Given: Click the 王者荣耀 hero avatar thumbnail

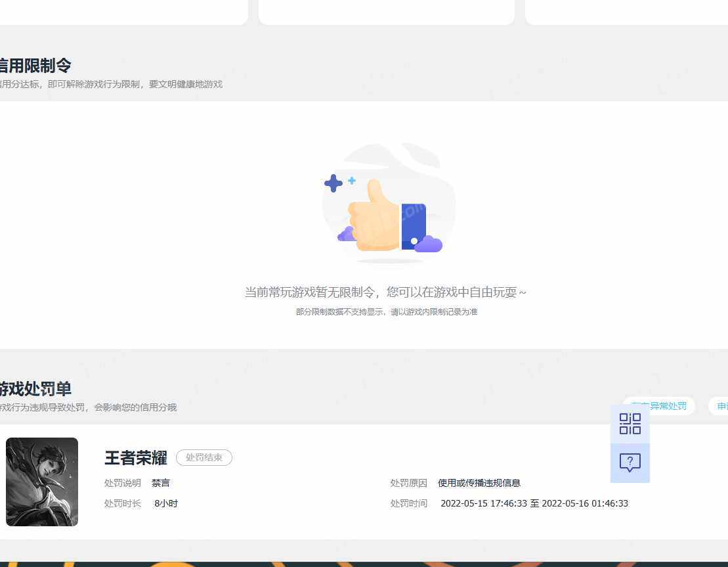Looking at the screenshot, I should point(42,482).
